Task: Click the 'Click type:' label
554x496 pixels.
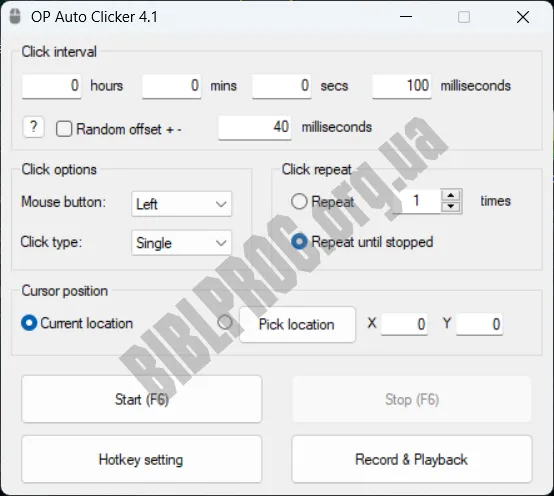Action: pyautogui.click(x=51, y=242)
